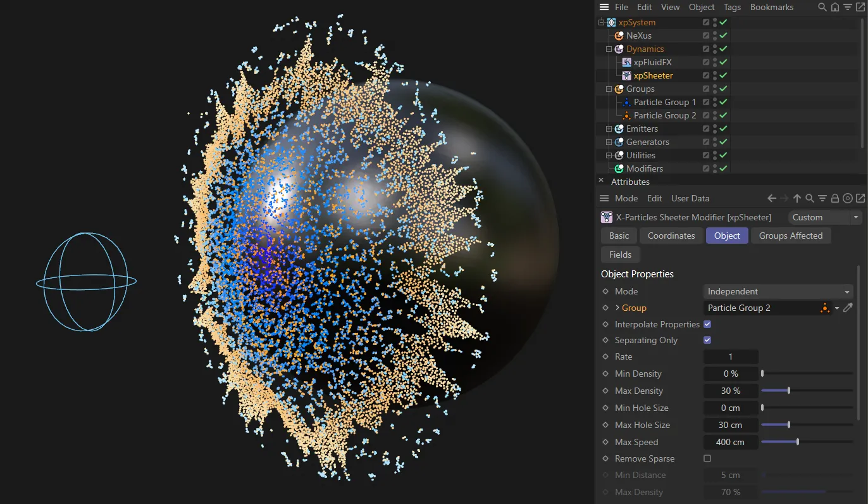Uncheck Interpolate Properties checkbox
Image resolution: width=868 pixels, height=504 pixels.
pos(707,324)
